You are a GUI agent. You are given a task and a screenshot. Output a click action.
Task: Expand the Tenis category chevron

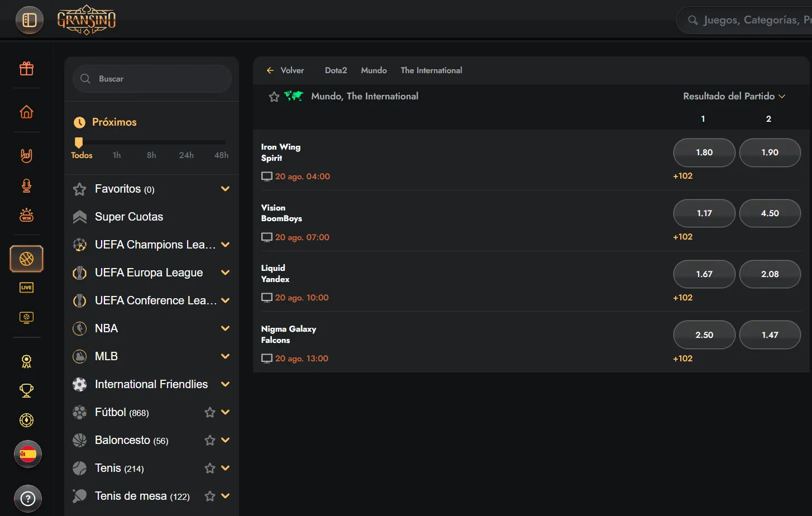(x=226, y=468)
